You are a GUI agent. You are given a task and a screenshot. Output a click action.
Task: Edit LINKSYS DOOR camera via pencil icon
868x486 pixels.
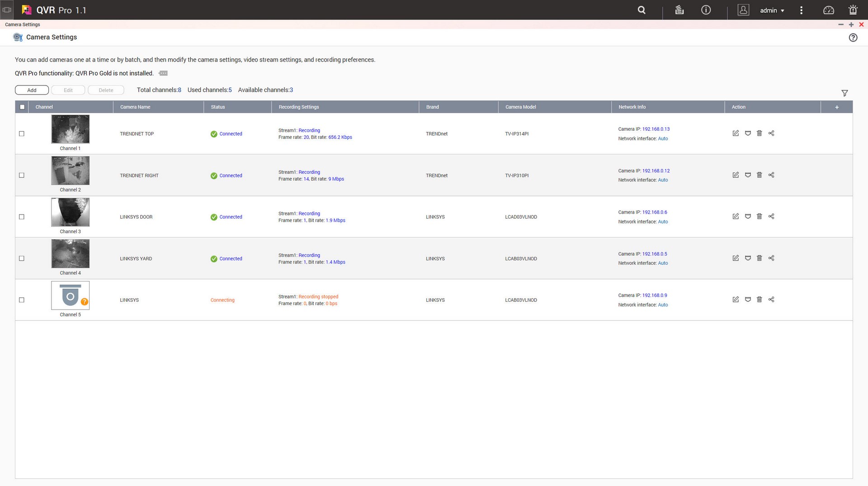736,216
